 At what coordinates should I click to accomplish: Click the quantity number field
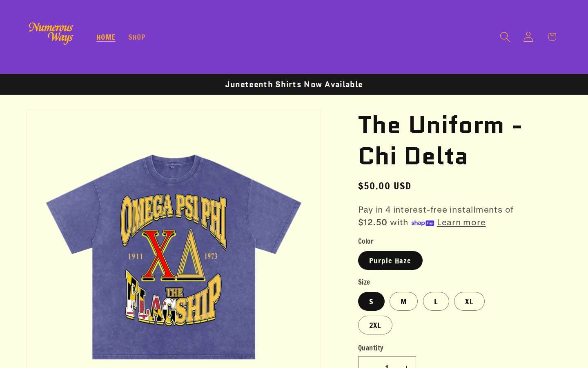click(x=387, y=364)
